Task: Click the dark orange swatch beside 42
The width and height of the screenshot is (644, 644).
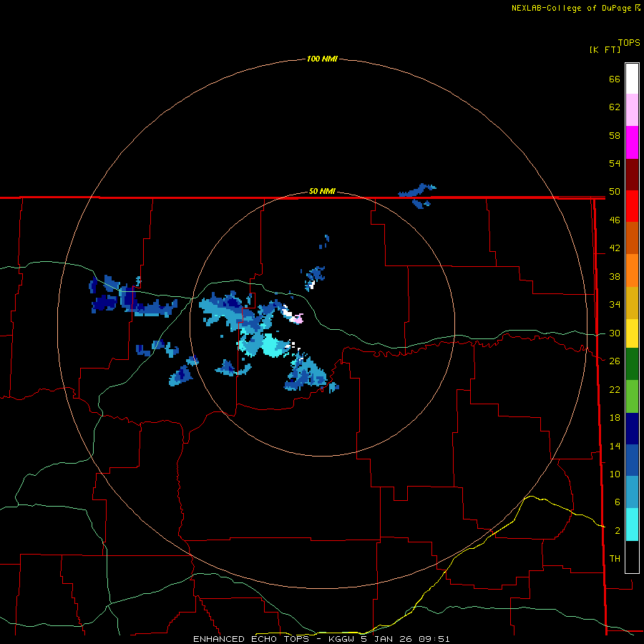Action: click(632, 238)
